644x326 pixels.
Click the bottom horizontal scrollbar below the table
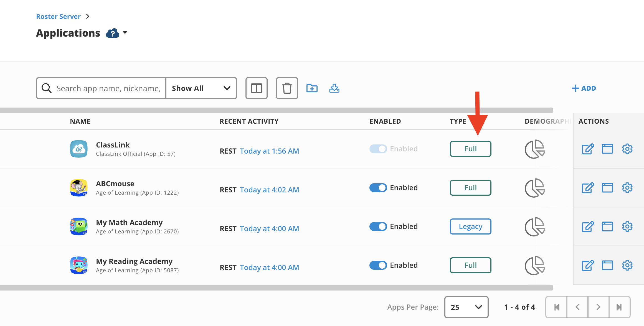(x=277, y=288)
